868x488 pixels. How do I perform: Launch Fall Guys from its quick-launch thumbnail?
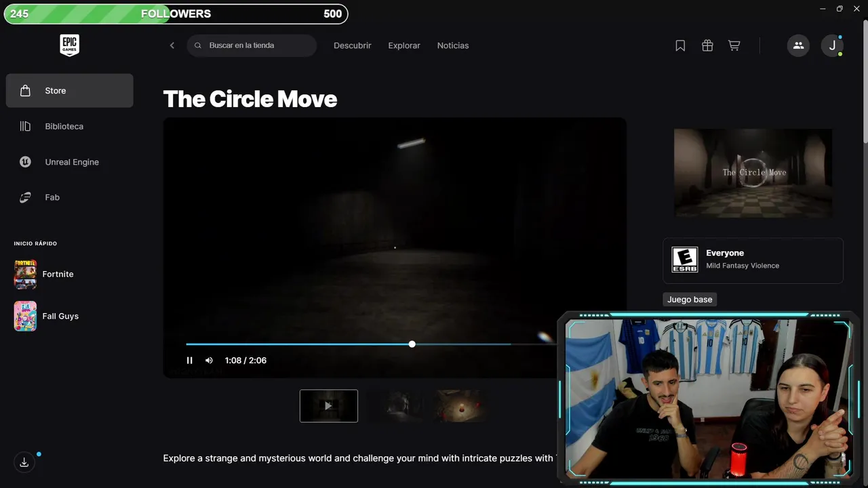[25, 316]
